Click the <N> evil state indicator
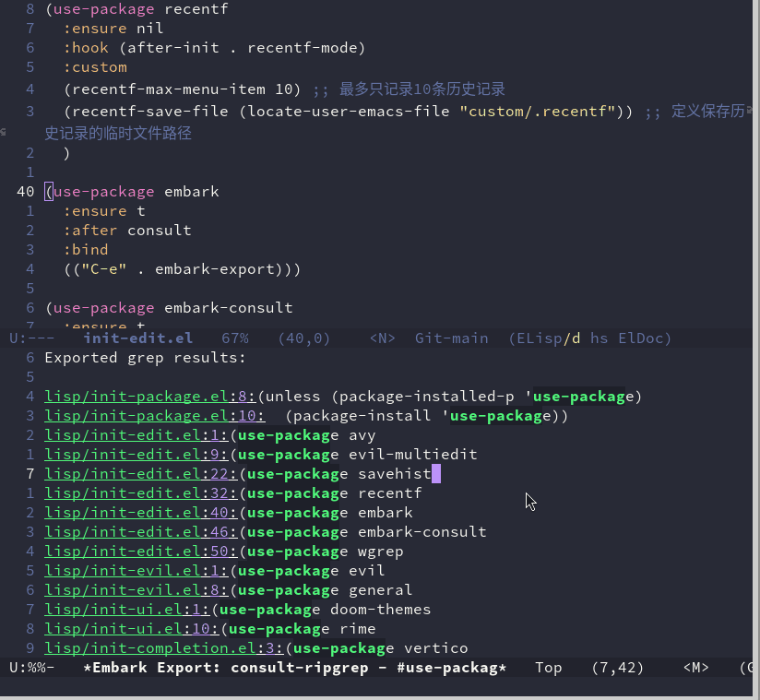The image size is (760, 700). [383, 338]
